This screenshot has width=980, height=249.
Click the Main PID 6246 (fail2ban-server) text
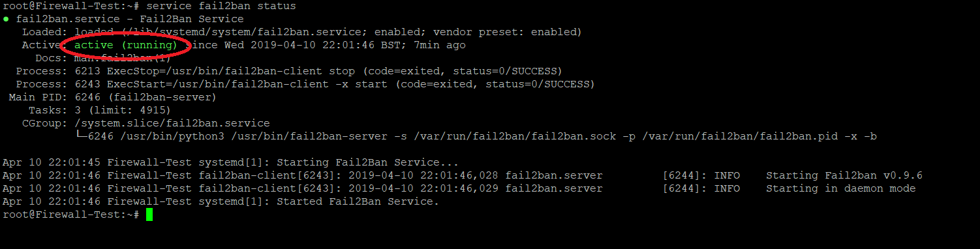coord(113,98)
